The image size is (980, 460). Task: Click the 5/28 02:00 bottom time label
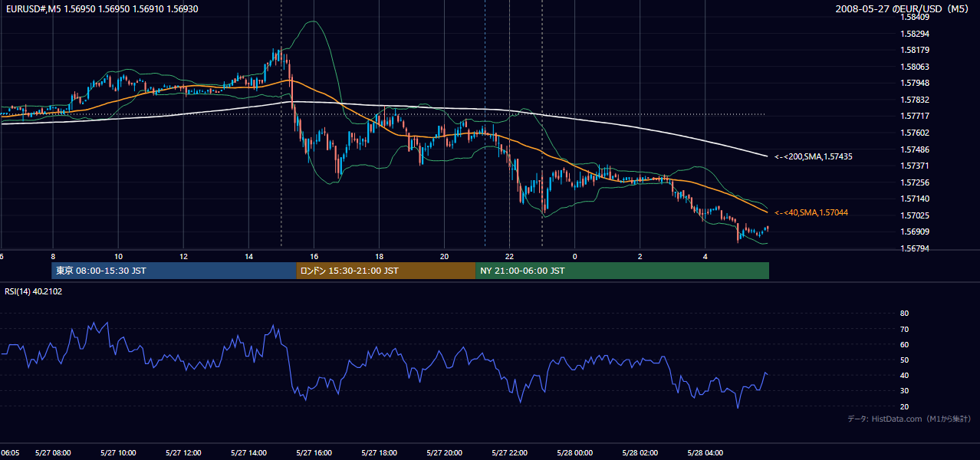(640, 453)
